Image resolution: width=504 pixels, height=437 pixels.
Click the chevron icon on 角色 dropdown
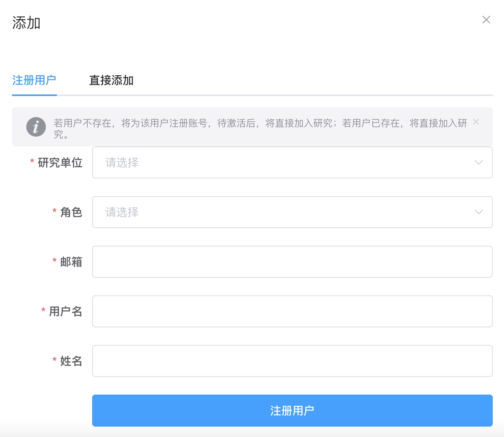click(478, 212)
